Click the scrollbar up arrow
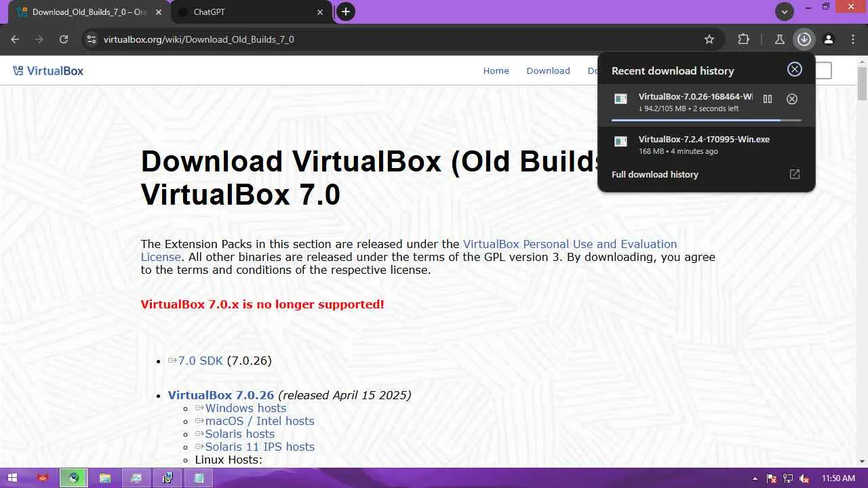This screenshot has width=868, height=488. (x=862, y=61)
